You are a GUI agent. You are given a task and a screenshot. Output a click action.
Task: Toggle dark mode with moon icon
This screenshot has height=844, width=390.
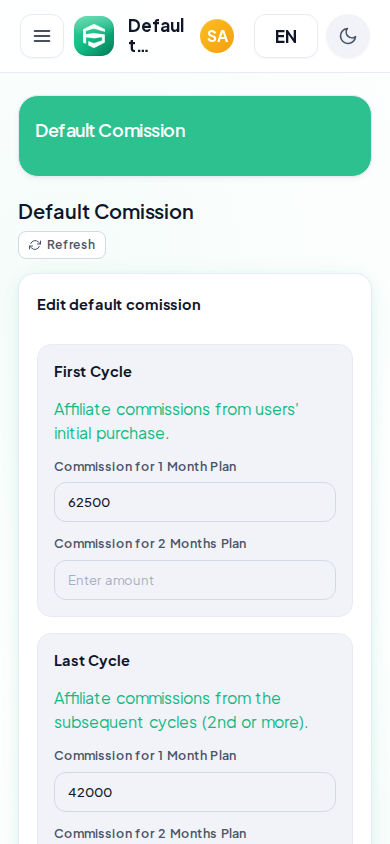348,36
